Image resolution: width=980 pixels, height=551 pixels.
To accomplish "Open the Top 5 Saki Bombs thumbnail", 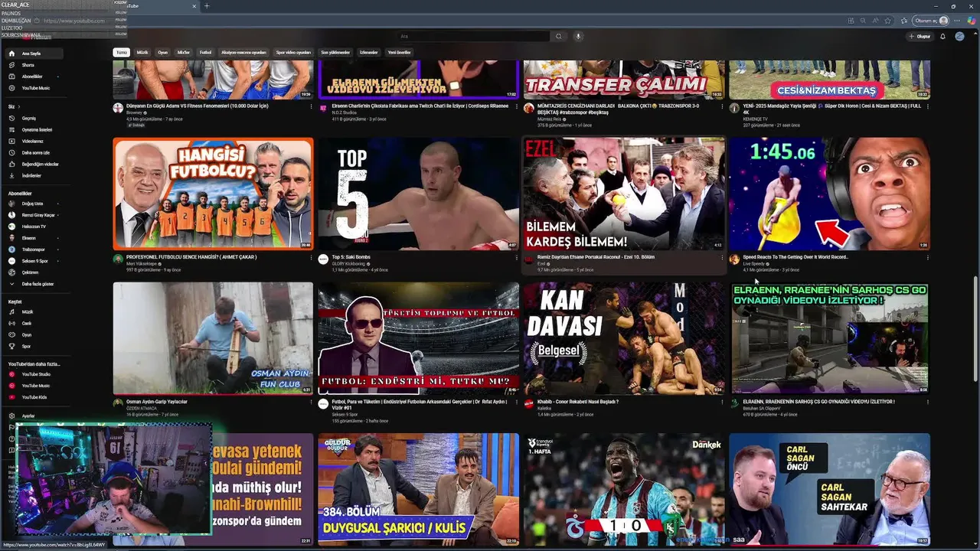I will click(418, 193).
